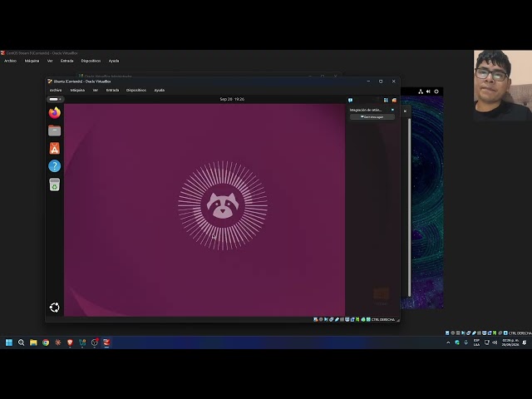The image size is (532, 399).
Task: Open File Explorer from the taskbar
Action: 33,342
